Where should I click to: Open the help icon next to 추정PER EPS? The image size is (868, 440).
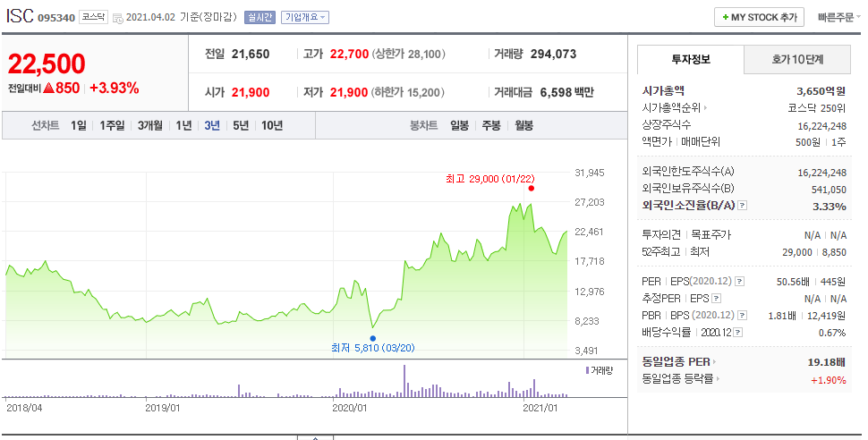(x=716, y=299)
